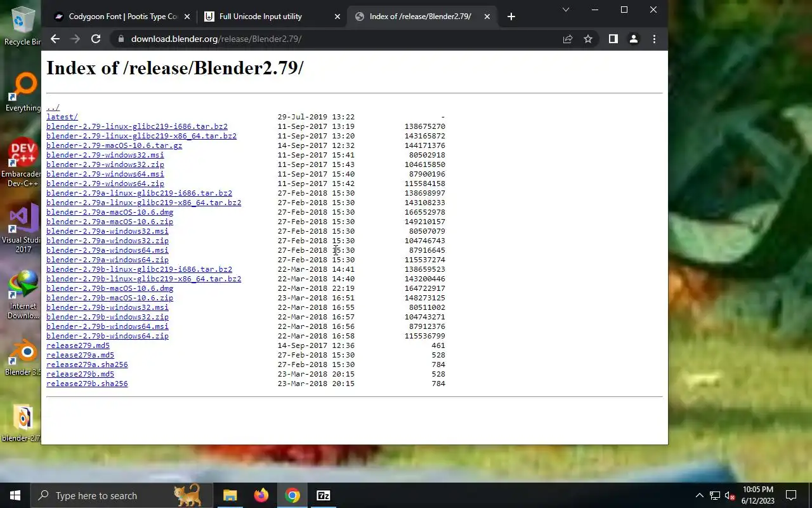Select the Index of /release/Blender2.79/ tab
812x508 pixels.
point(421,17)
